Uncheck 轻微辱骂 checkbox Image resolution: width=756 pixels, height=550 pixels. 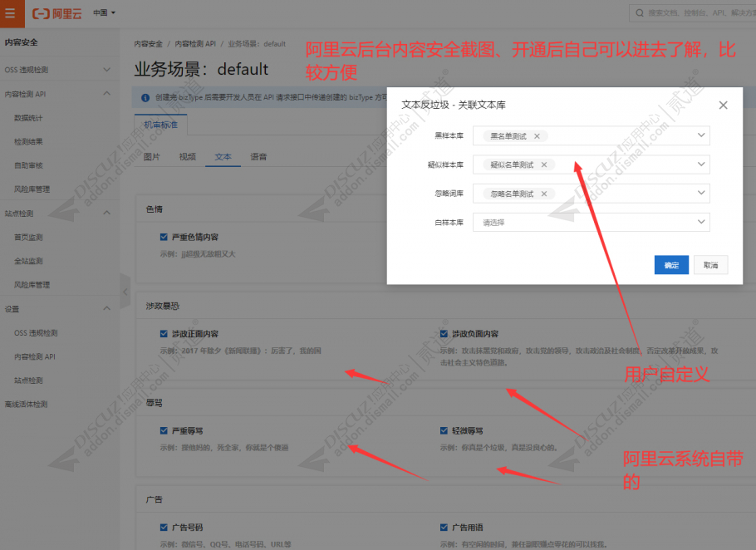[444, 430]
